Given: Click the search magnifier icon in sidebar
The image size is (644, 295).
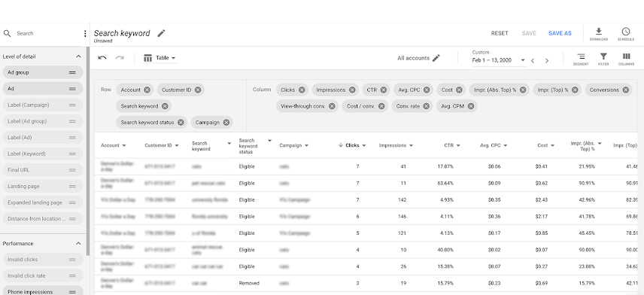Looking at the screenshot, I should pyautogui.click(x=7, y=33).
